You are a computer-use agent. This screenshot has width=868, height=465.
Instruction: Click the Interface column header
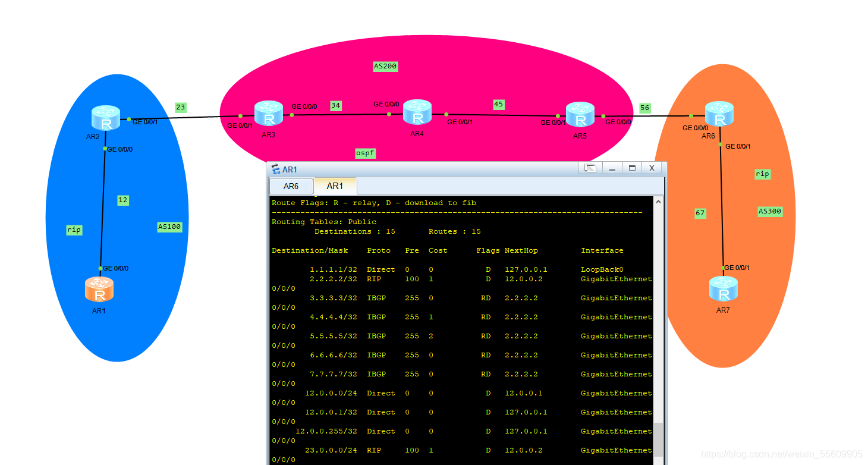coord(602,250)
